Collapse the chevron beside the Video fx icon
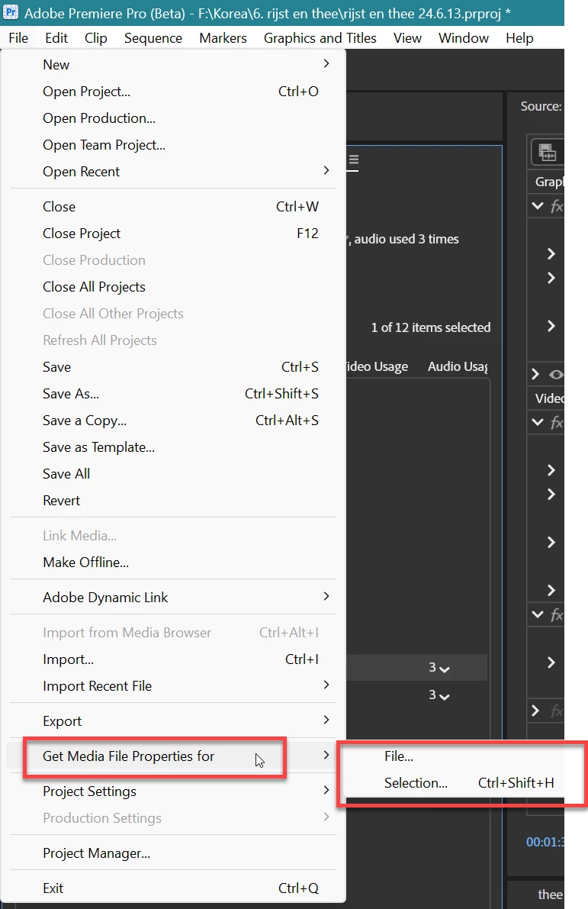This screenshot has height=909, width=588. [x=538, y=422]
